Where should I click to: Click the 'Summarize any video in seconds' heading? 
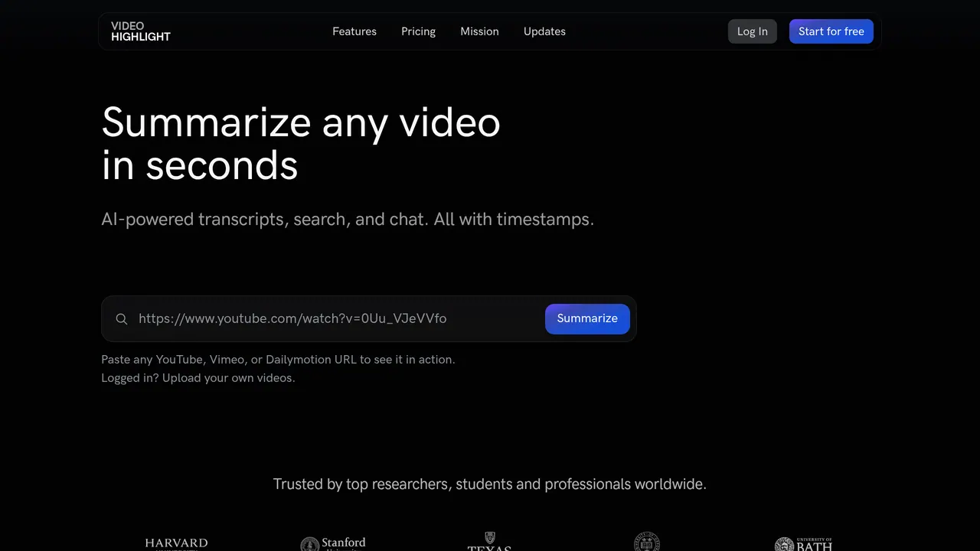point(301,143)
